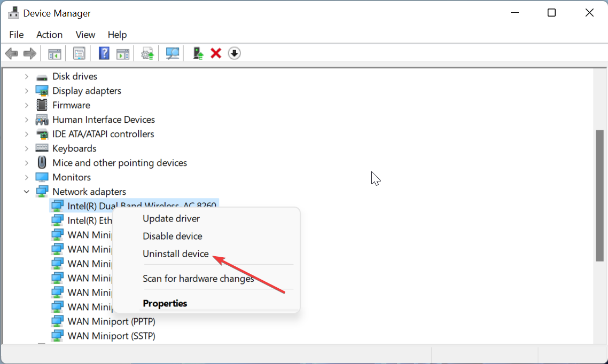
Task: Select WAN Miniport (PPTP) entry text
Action: (111, 321)
